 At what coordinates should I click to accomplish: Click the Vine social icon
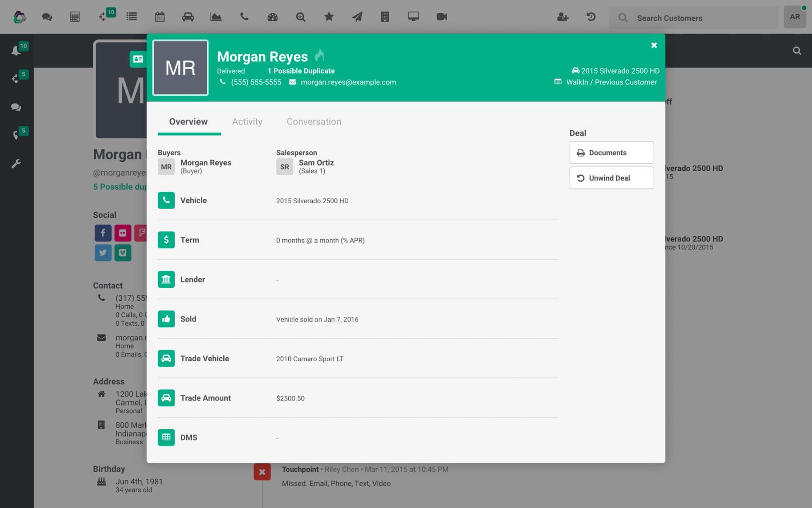click(x=123, y=253)
